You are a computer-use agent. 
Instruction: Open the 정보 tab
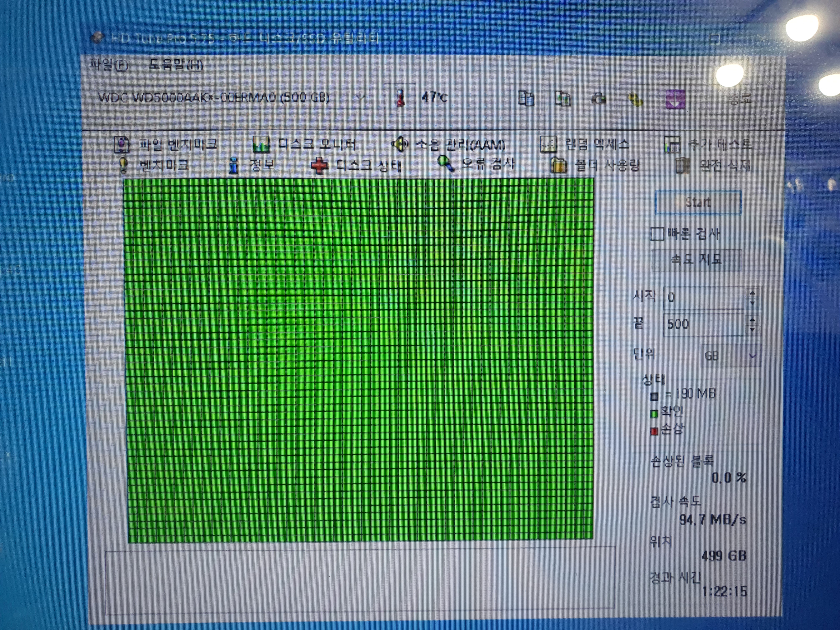tap(251, 165)
